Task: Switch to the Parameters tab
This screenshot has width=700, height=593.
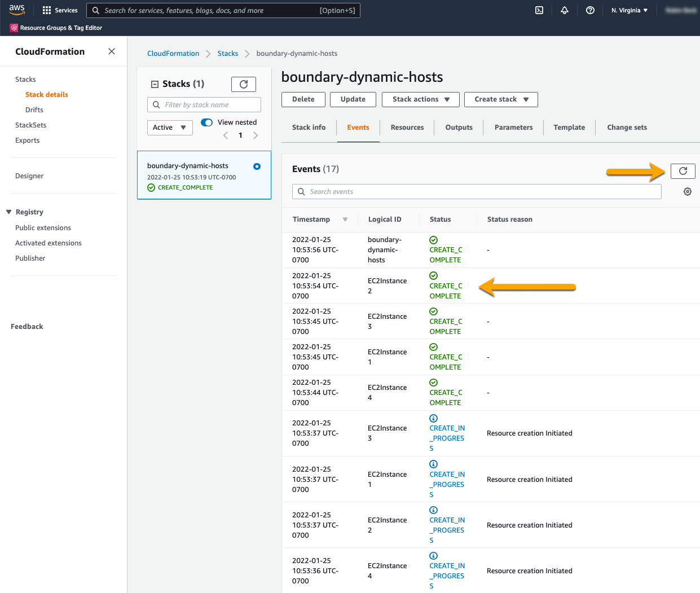Action: pos(513,128)
